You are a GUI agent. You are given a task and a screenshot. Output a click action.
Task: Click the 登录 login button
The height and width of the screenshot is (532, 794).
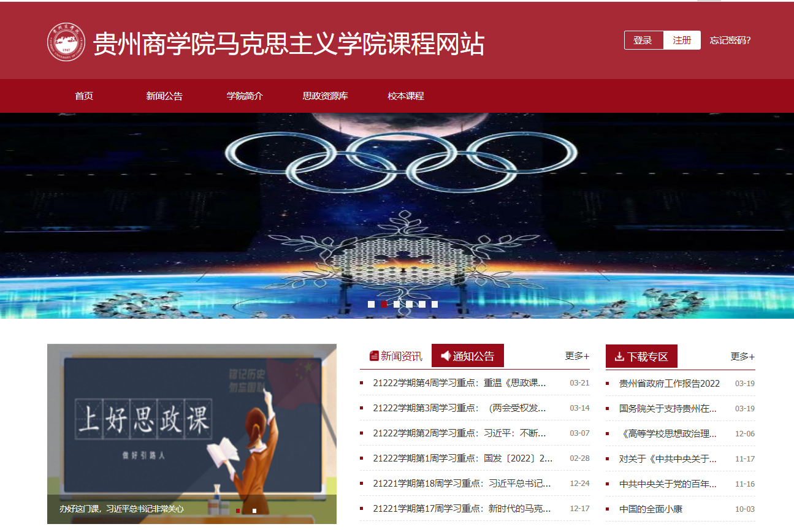[x=643, y=40]
